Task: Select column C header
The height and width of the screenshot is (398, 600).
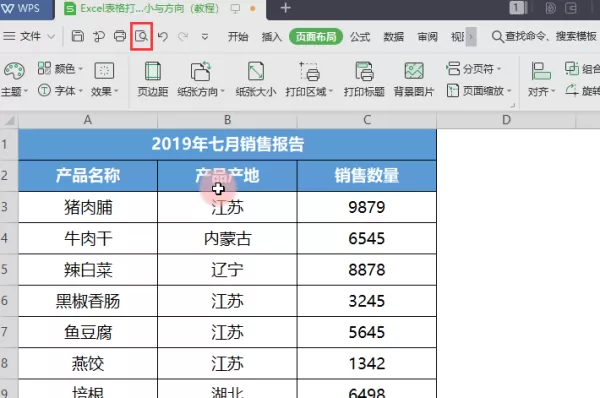Action: click(x=367, y=120)
